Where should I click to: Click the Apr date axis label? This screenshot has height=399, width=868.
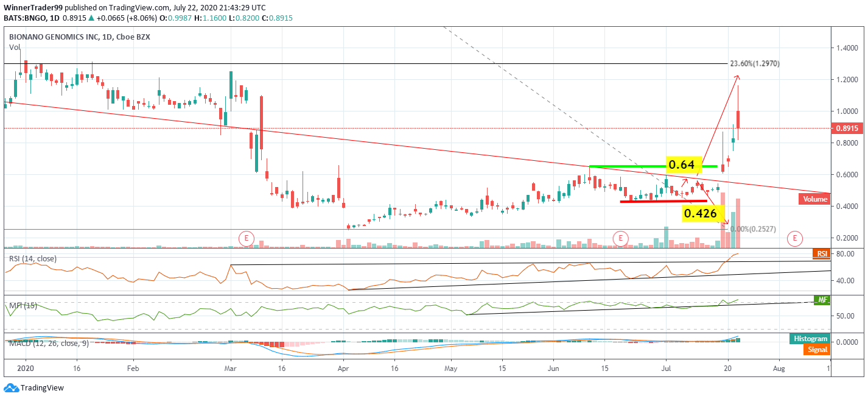tap(343, 369)
